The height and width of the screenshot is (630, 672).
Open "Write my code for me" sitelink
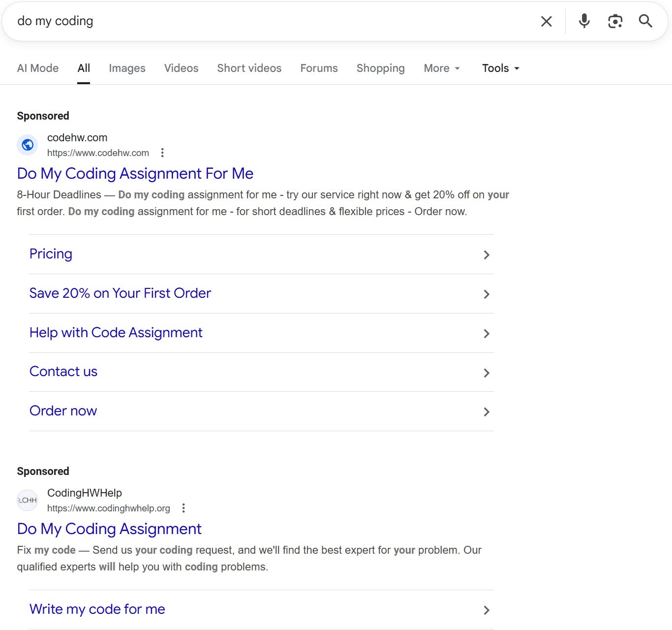click(x=97, y=609)
